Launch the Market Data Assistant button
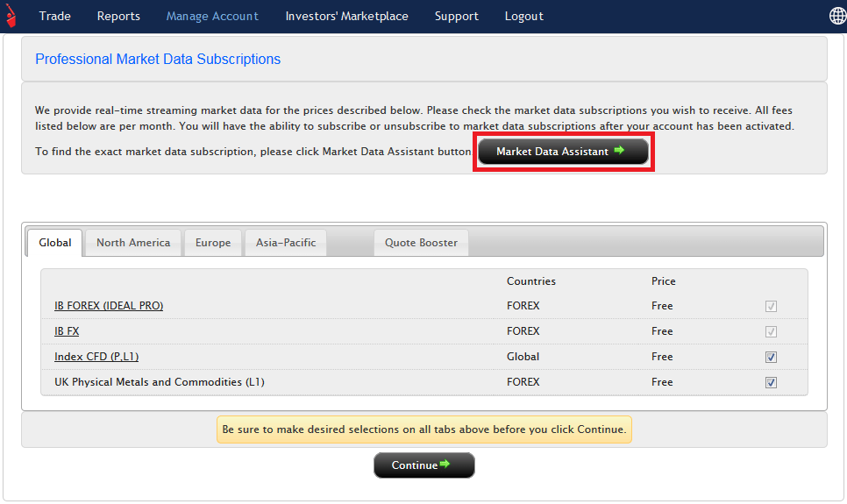The height and width of the screenshot is (504, 847). point(563,152)
